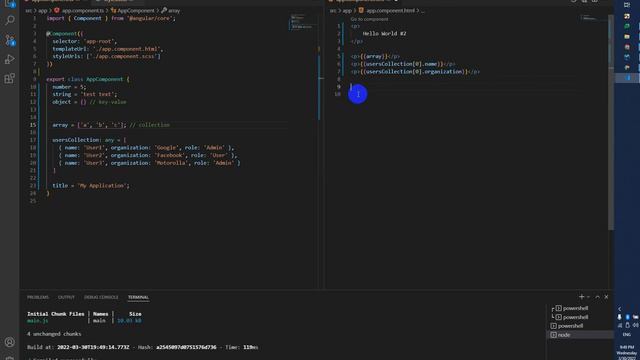Open the Run and Debug view
Image resolution: width=640 pixels, height=360 pixels.
coord(9,59)
